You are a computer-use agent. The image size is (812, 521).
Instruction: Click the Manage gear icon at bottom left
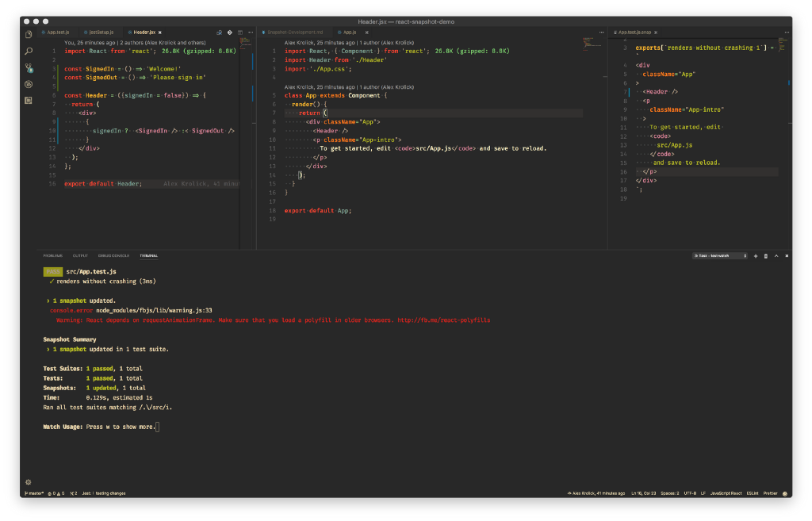[x=29, y=481]
